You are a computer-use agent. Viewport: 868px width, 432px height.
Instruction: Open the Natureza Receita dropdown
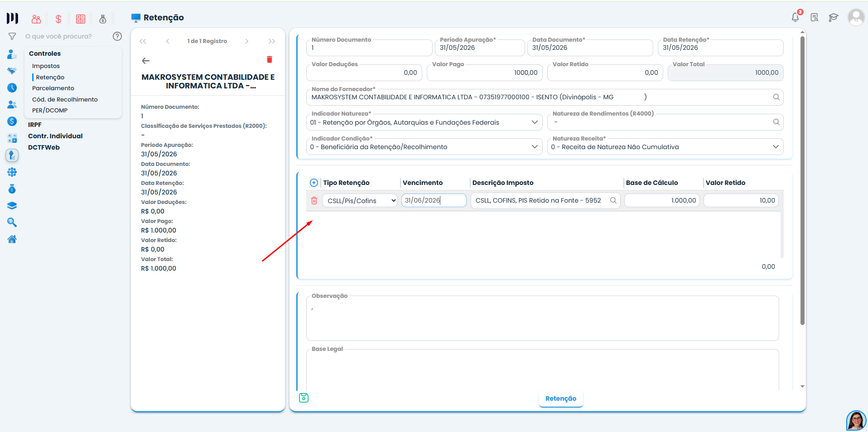coord(665,147)
